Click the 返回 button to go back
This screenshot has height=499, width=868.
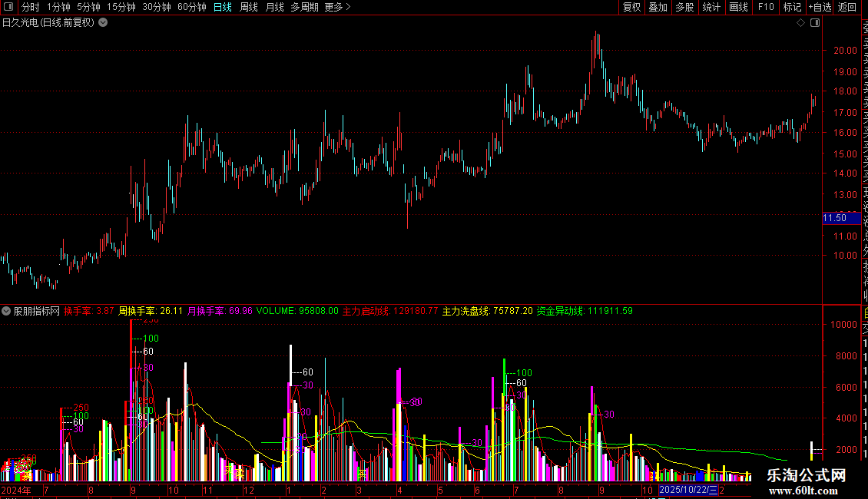(x=847, y=7)
